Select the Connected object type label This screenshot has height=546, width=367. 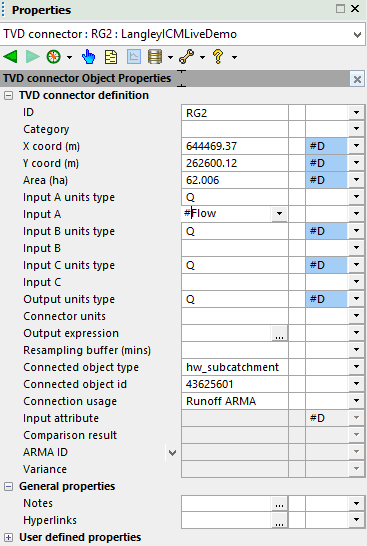(81, 367)
